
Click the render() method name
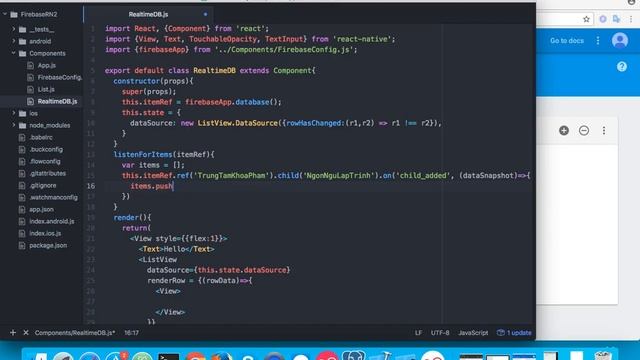click(127, 218)
